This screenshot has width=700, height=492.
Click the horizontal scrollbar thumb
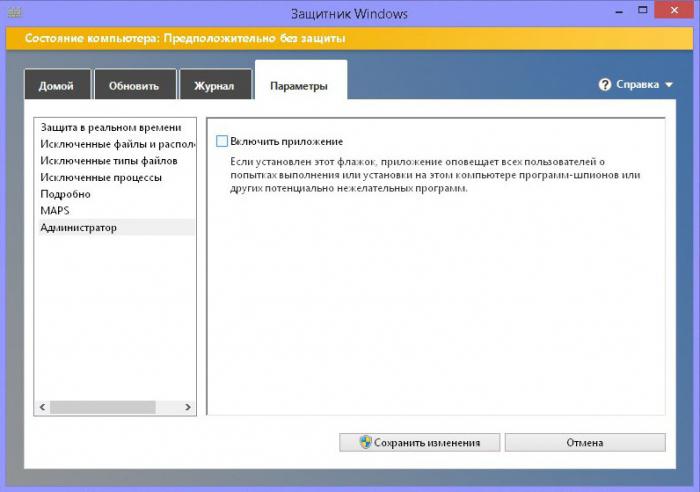(103, 407)
